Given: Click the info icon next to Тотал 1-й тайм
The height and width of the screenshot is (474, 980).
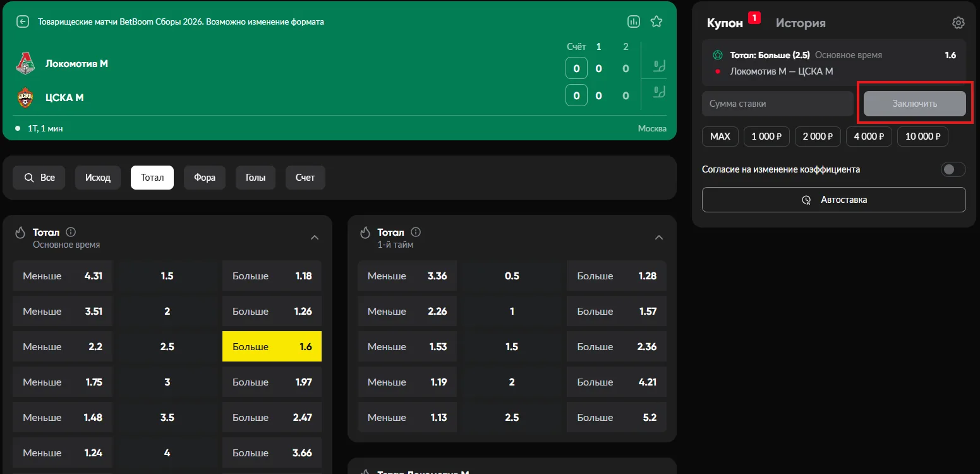Looking at the screenshot, I should [416, 232].
